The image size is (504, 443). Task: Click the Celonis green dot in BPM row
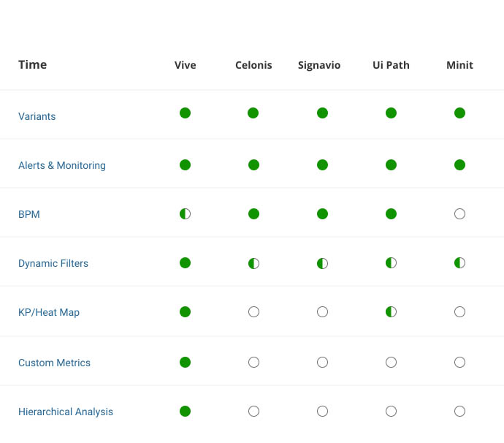tap(253, 213)
